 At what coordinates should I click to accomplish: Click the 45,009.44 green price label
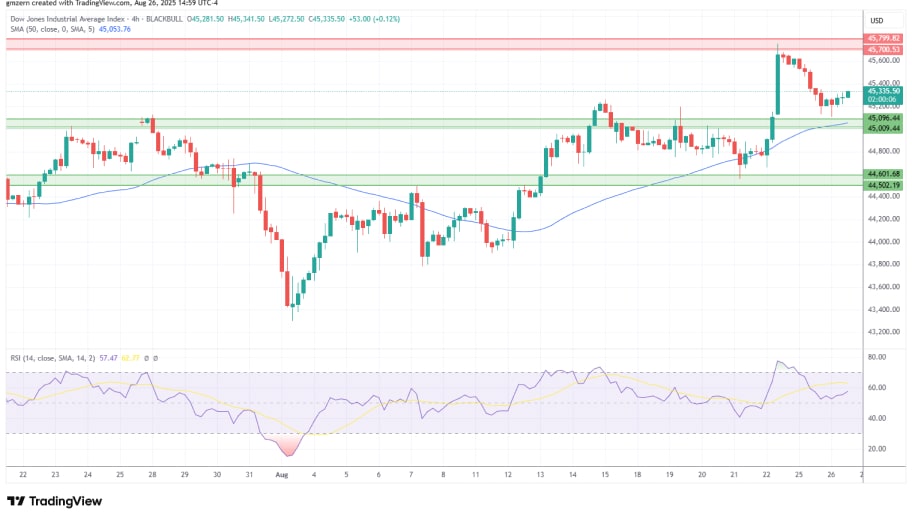click(x=883, y=128)
